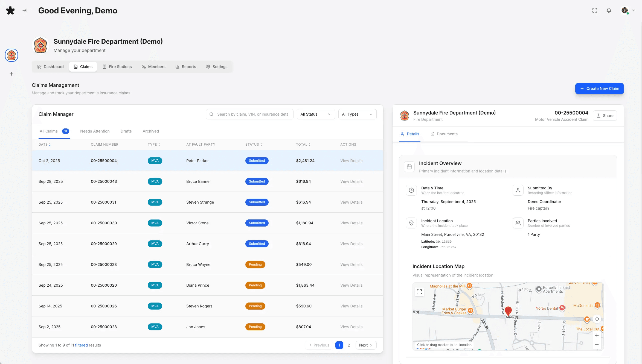Enter fullscreen with the top bar icon
Image resolution: width=642 pixels, height=364 pixels.
click(595, 10)
